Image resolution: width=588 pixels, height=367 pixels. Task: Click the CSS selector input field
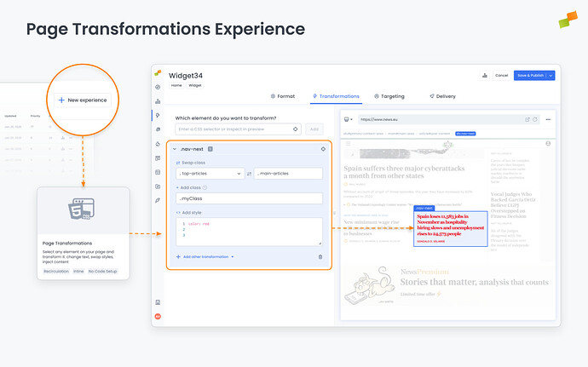[238, 129]
